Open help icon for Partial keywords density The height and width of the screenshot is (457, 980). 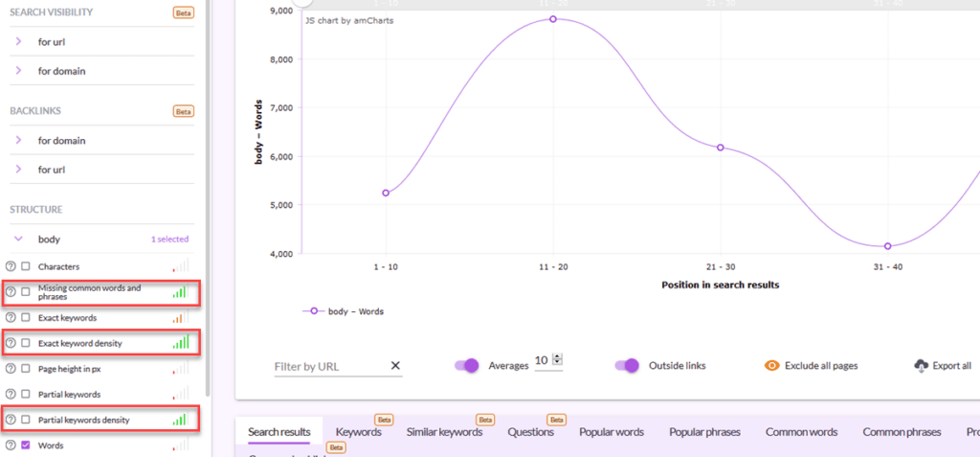coord(10,420)
